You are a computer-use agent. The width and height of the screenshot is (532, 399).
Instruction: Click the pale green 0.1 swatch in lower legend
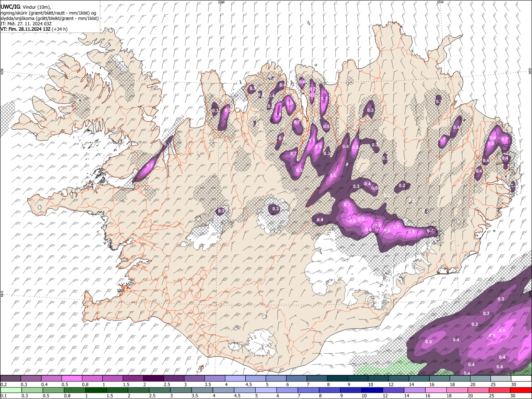click(x=11, y=390)
